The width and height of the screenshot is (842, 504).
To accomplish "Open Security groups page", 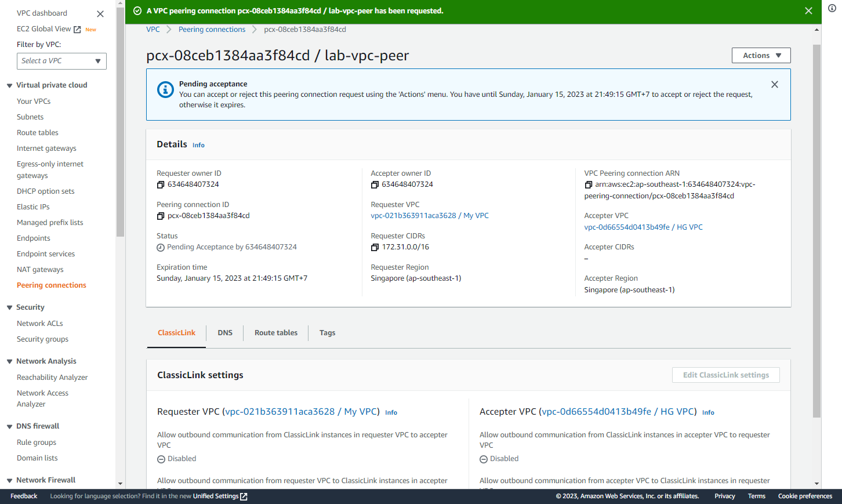I will (42, 339).
